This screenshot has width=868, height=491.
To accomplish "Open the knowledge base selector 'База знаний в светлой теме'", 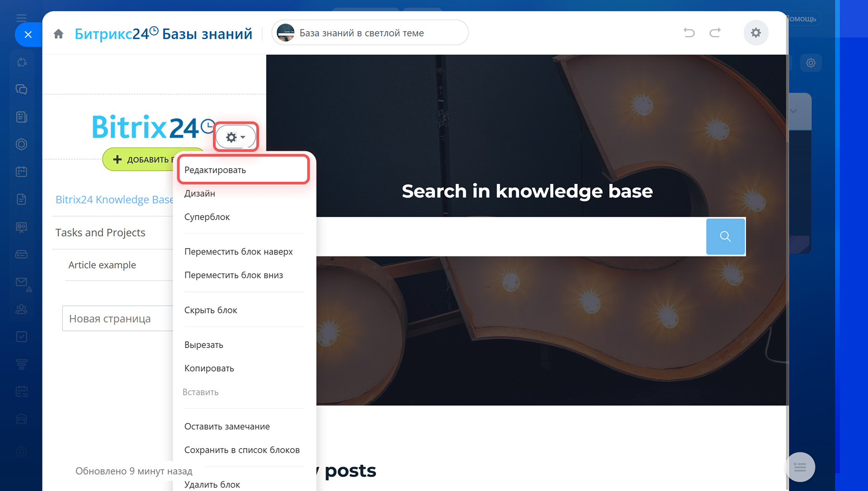I will point(370,33).
